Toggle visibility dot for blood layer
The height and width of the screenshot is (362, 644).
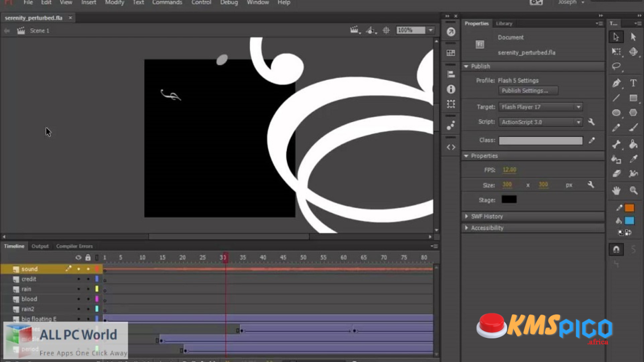[x=78, y=299]
